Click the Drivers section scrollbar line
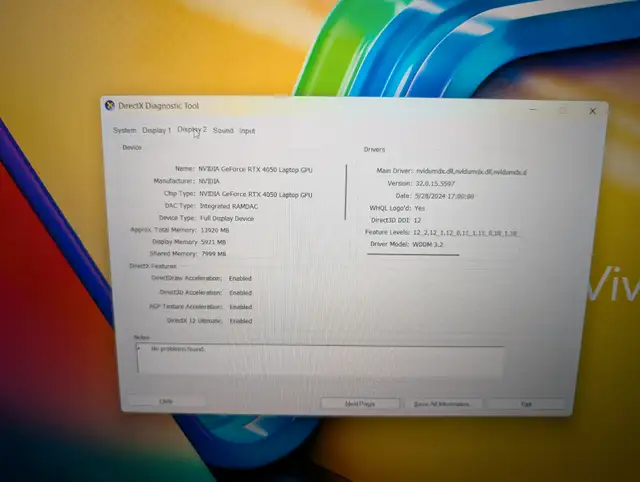Viewport: 640px width, 482px height. (x=413, y=254)
